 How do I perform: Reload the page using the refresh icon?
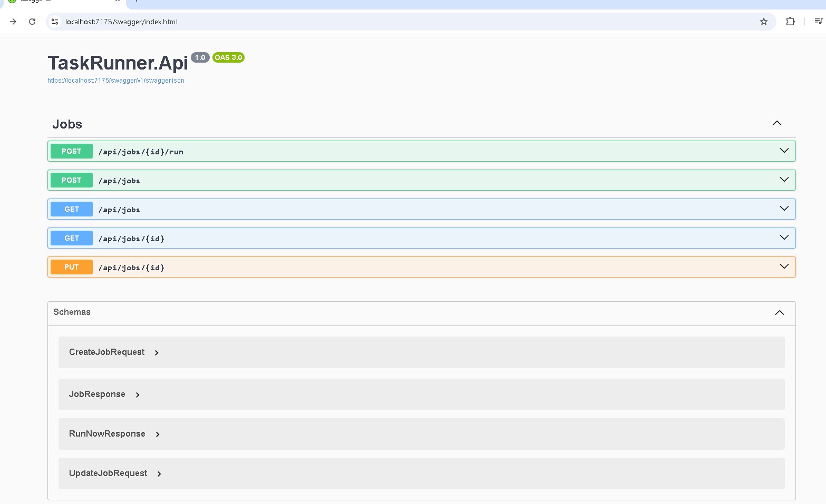click(32, 22)
